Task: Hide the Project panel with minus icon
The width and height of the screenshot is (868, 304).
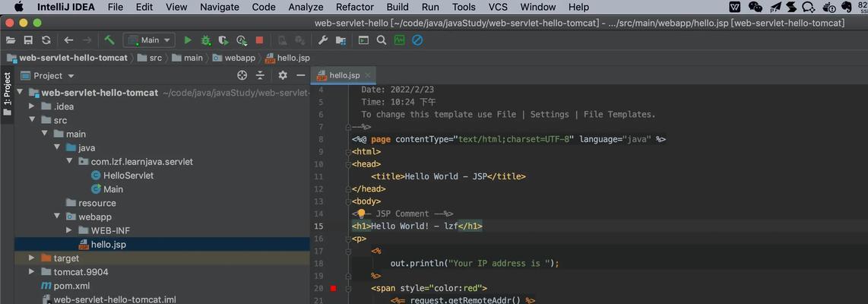Action: (x=300, y=75)
